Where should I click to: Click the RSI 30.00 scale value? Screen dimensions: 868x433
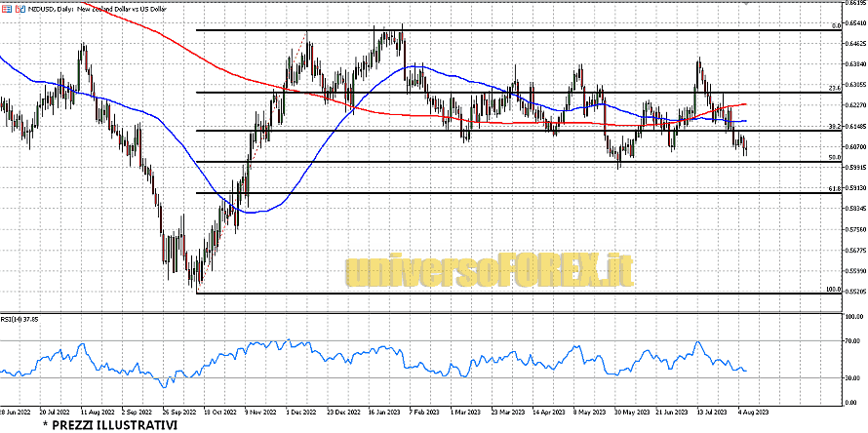point(854,377)
